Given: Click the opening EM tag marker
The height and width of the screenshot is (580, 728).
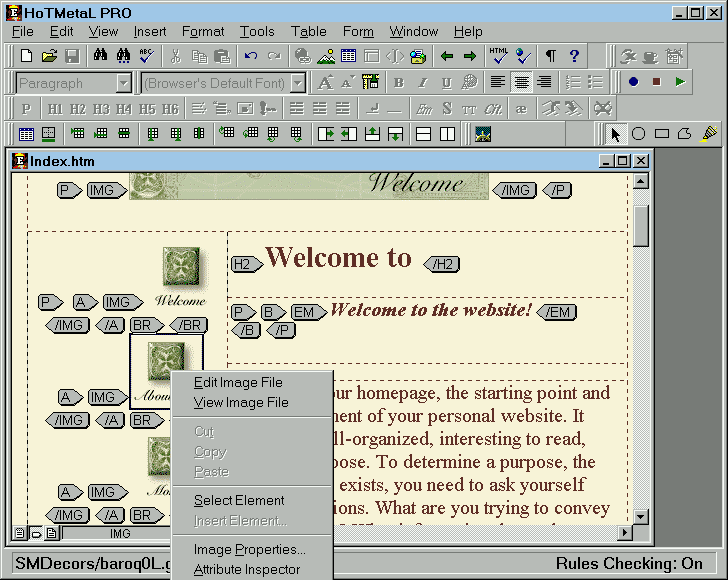Looking at the screenshot, I should click(309, 312).
